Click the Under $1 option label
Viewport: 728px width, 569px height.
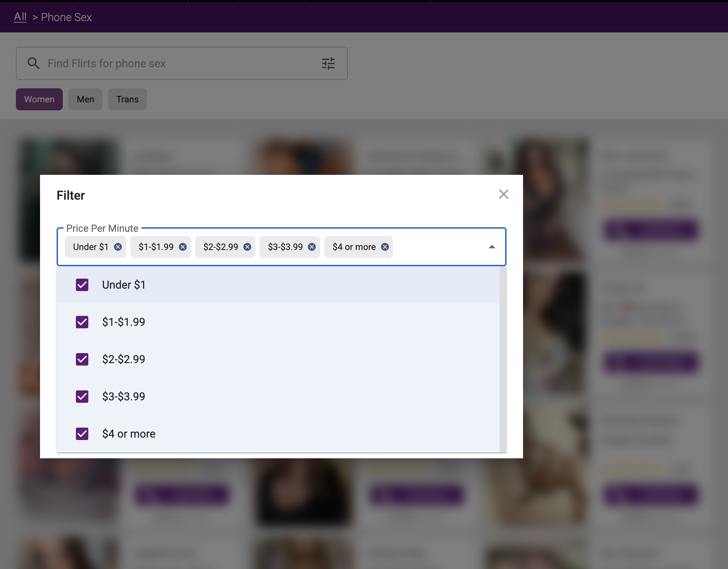124,285
